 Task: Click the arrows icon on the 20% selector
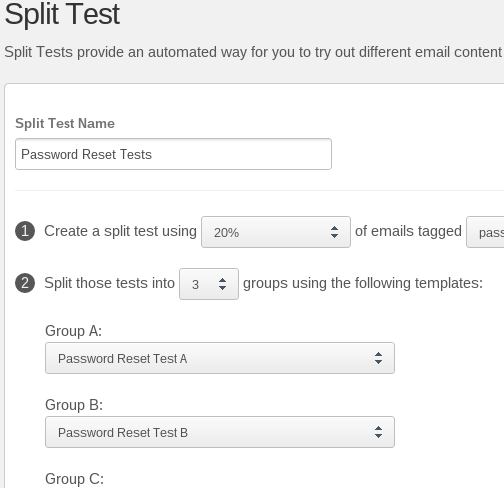tap(334, 232)
